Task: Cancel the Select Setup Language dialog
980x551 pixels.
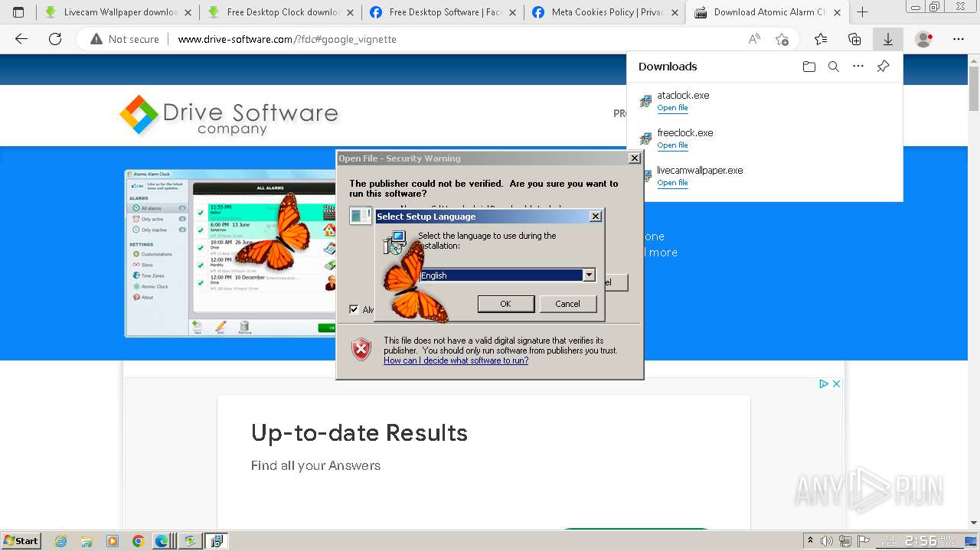Action: tap(567, 304)
